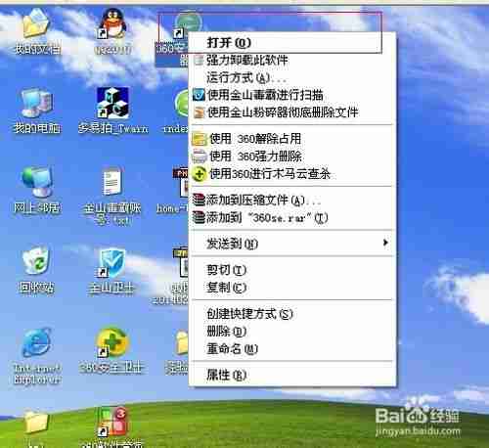Choose 添加到 "360se.rar"(T)
The height and width of the screenshot is (448, 489).
click(292, 217)
